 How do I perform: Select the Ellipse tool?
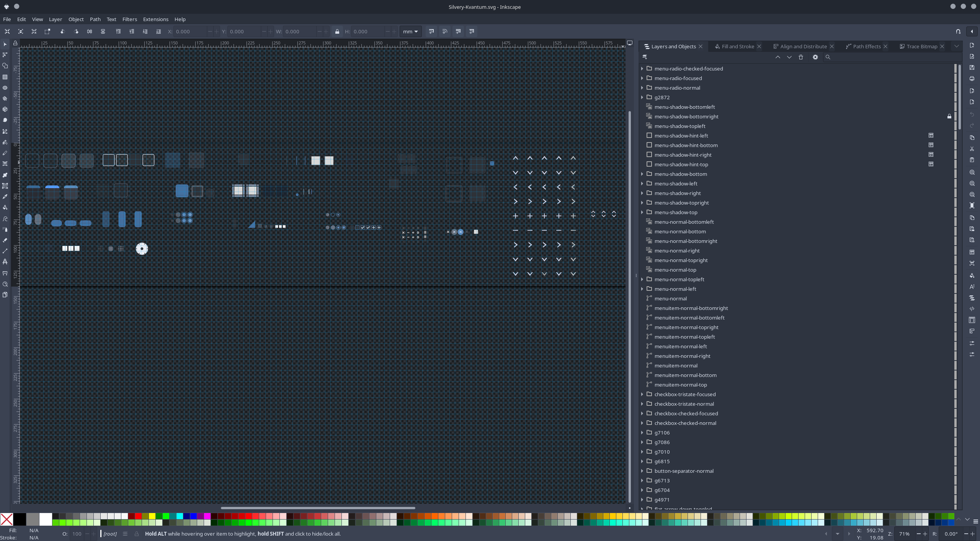5,88
